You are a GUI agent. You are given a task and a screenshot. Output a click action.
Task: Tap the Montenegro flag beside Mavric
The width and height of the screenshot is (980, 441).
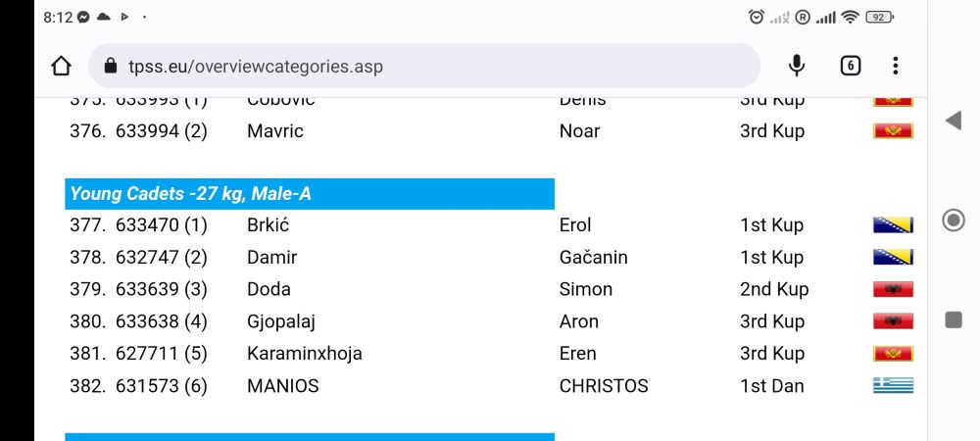point(893,131)
